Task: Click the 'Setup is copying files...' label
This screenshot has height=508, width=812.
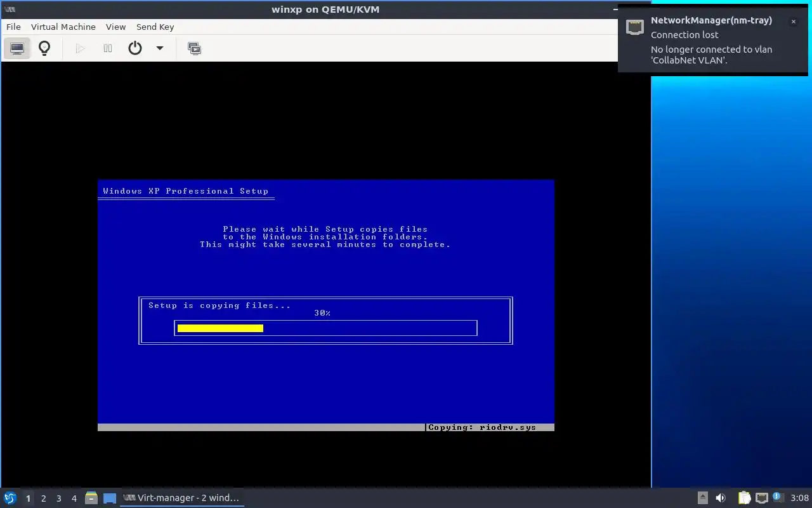Action: (x=219, y=305)
